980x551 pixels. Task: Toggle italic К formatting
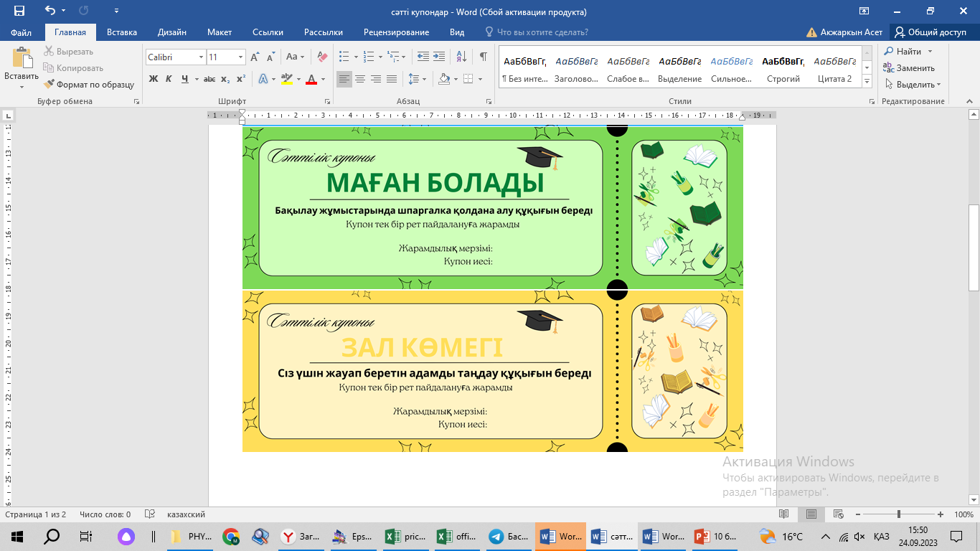[169, 79]
